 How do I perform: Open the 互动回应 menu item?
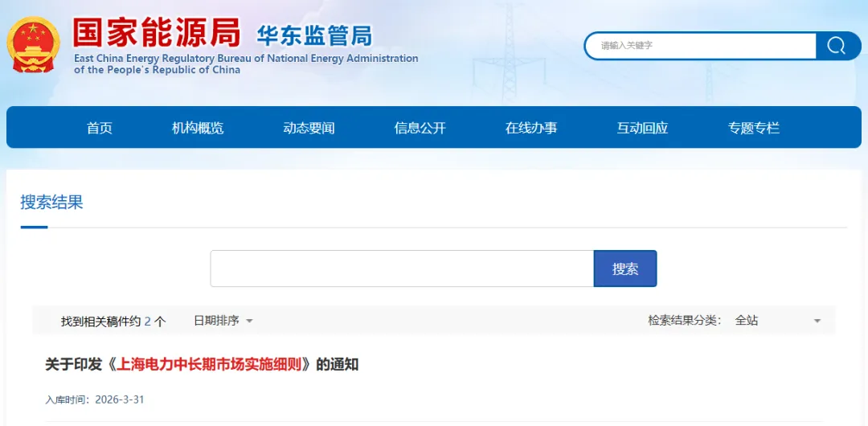click(x=643, y=128)
